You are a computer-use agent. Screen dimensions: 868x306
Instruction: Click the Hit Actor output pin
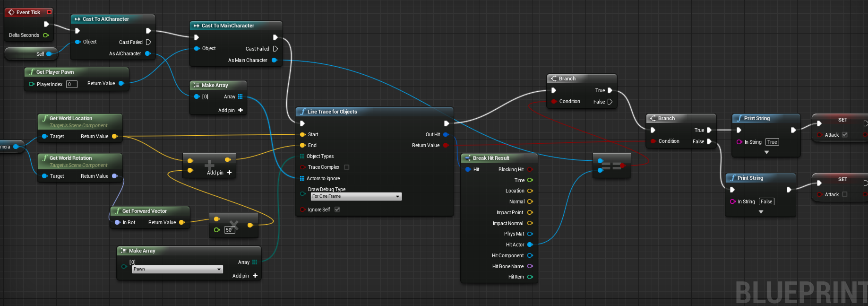pyautogui.click(x=530, y=245)
